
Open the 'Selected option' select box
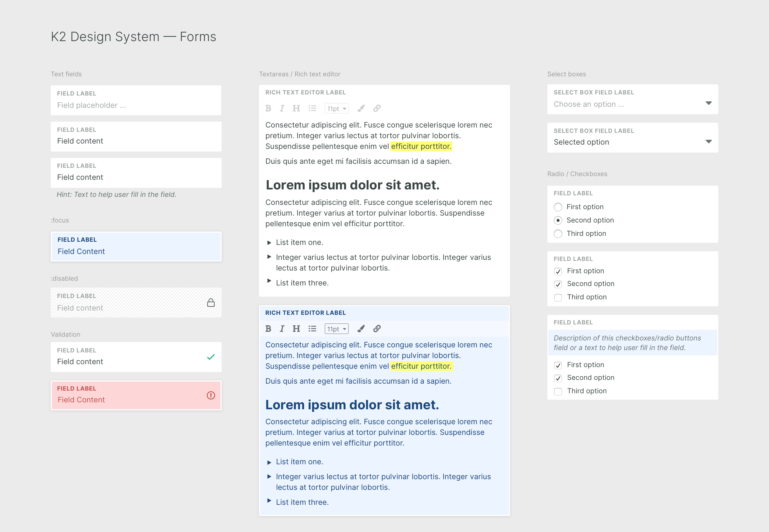(633, 138)
